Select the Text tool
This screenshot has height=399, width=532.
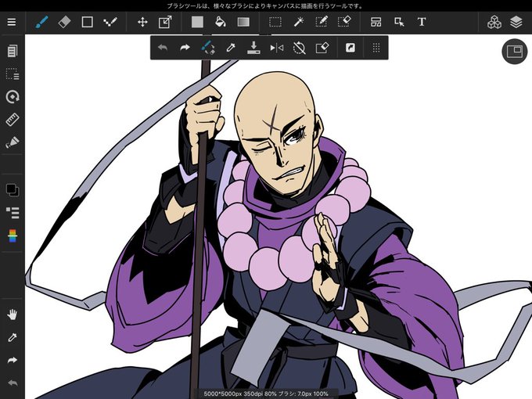pos(422,23)
